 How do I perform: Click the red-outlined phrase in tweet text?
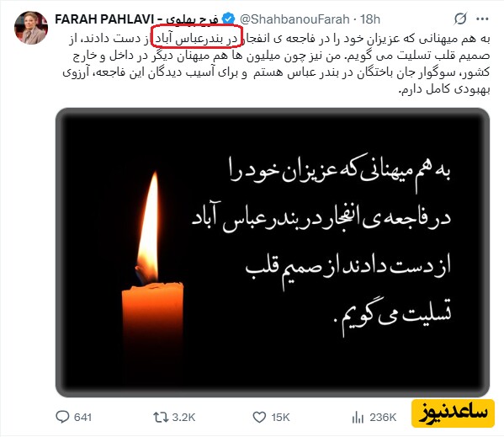tap(196, 39)
